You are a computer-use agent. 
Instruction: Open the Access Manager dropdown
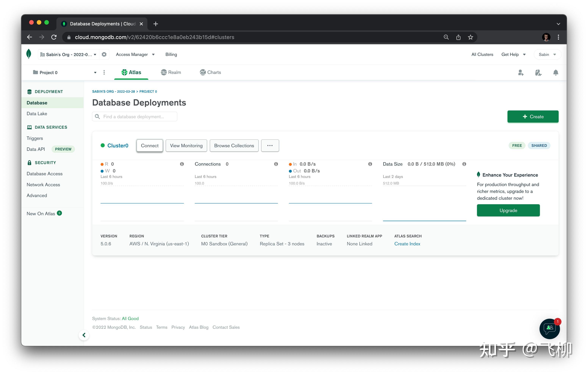[135, 55]
